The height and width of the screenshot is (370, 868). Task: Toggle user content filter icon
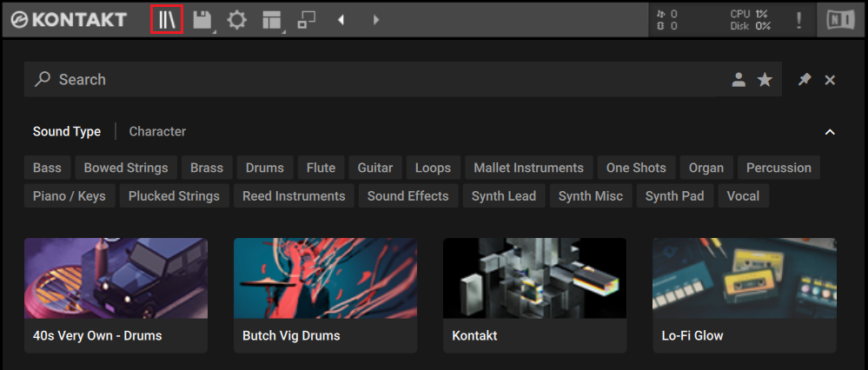tap(739, 80)
